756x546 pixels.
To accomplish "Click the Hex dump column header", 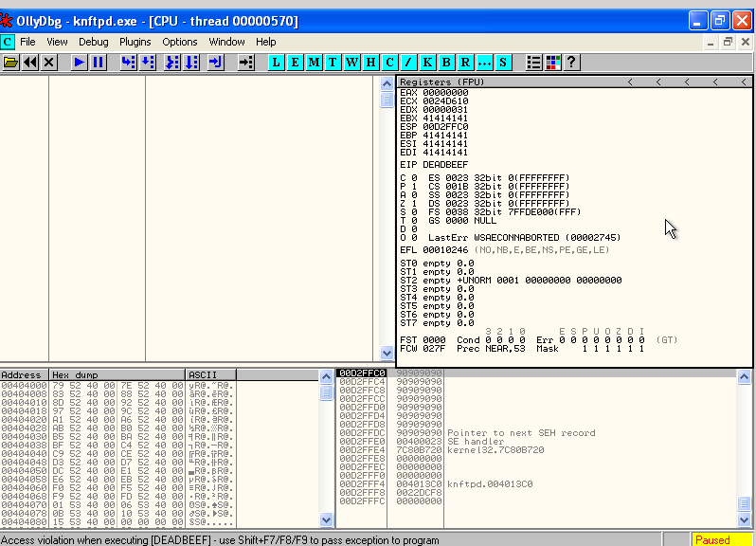I will click(117, 374).
